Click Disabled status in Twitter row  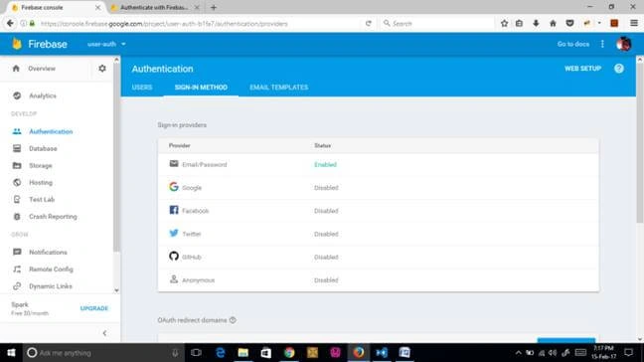click(x=326, y=234)
